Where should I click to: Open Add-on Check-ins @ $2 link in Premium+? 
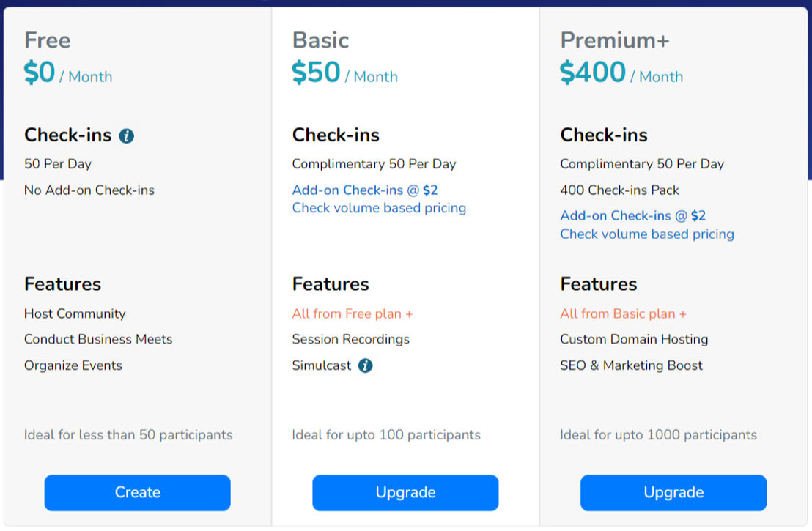633,216
